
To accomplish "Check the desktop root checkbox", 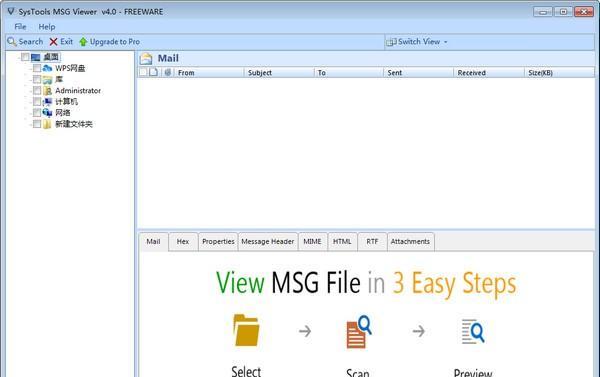I will click(25, 57).
